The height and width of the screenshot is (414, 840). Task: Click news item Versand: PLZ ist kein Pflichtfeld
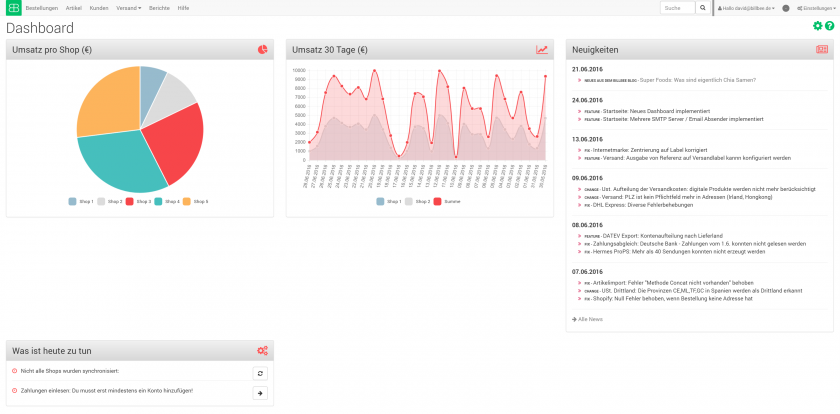coord(687,197)
